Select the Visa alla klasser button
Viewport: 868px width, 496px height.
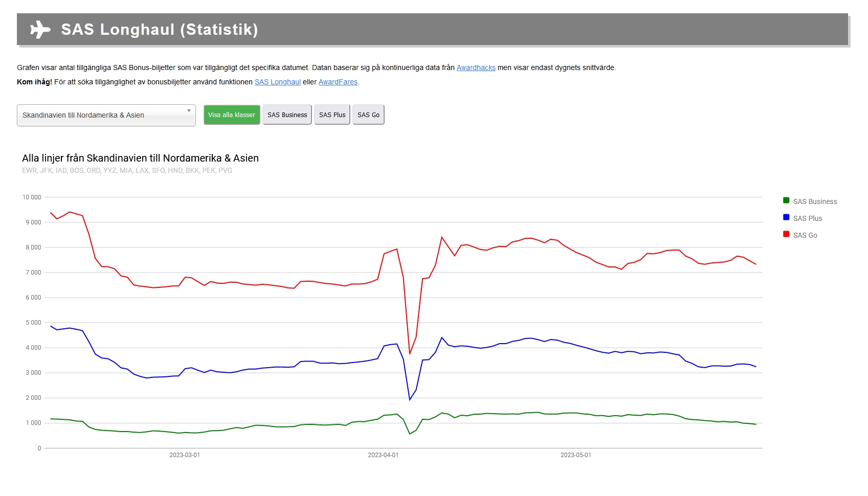point(232,115)
